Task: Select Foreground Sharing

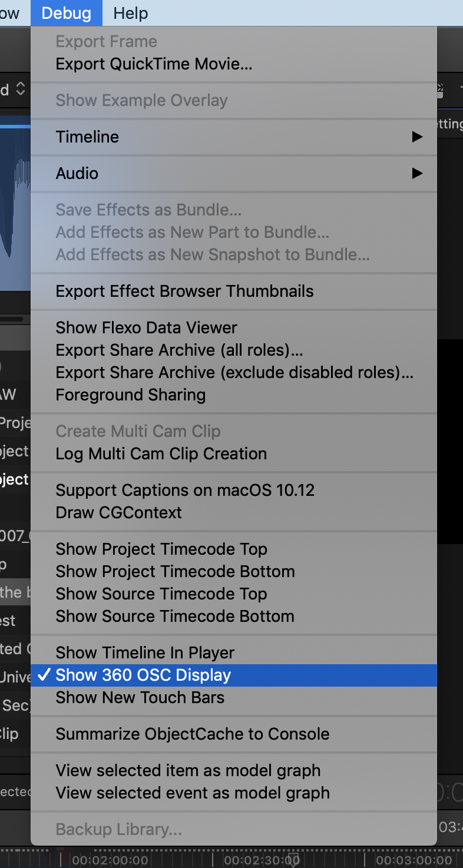Action: 130,395
